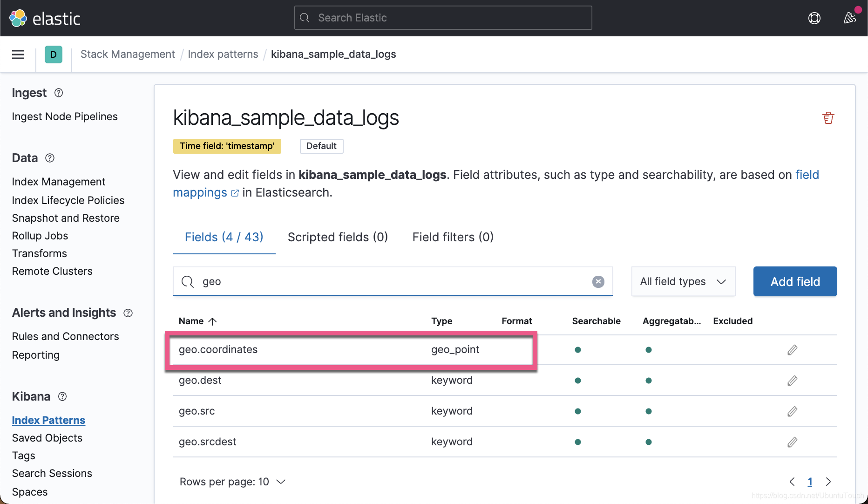Toggle the Name column sort order
Viewport: 868px width, 504px height.
[x=197, y=321]
